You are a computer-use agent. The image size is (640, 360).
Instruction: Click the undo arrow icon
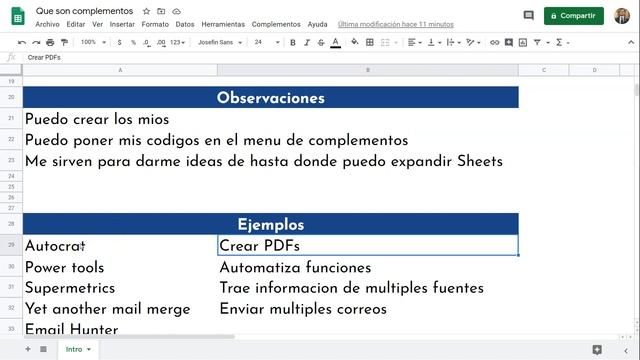pyautogui.click(x=22, y=42)
